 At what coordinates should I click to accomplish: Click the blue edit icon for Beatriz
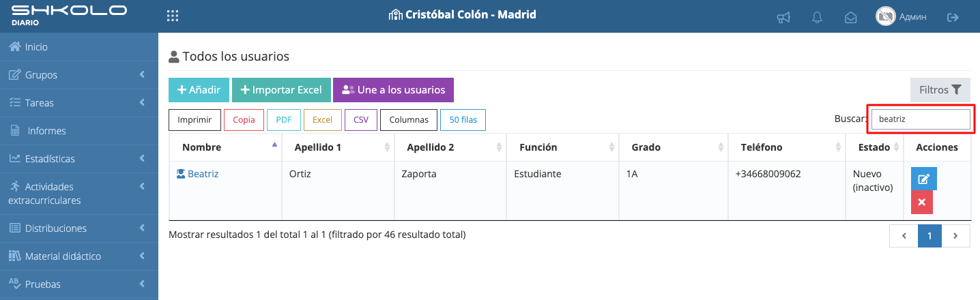(x=924, y=179)
